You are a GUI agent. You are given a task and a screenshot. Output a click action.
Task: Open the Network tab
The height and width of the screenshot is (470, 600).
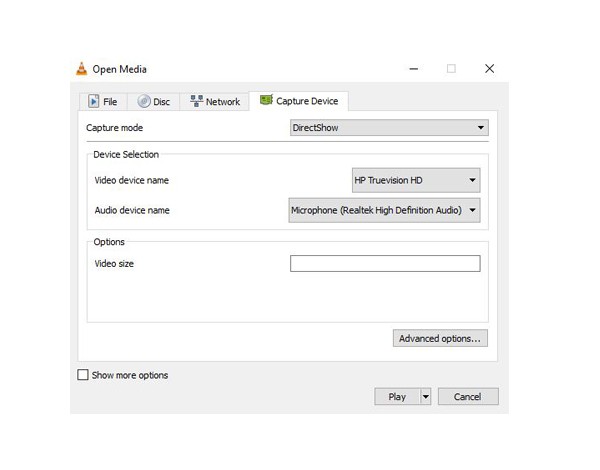(x=215, y=101)
